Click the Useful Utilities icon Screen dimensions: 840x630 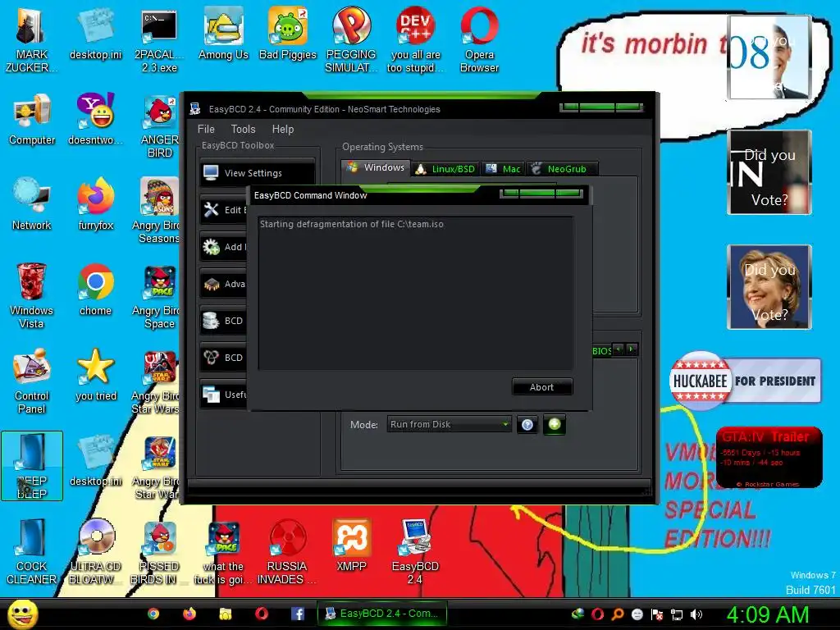click(211, 395)
